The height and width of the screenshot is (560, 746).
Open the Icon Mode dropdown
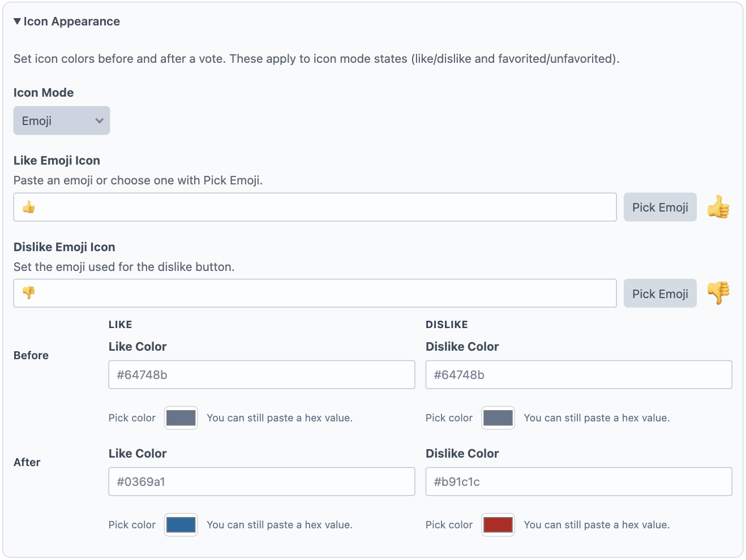(x=61, y=120)
